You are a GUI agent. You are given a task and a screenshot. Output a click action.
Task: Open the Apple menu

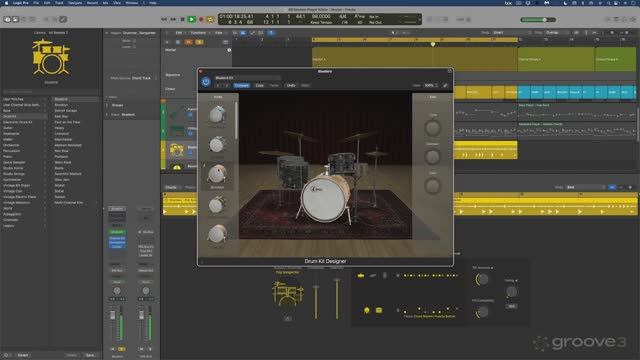[x=6, y=3]
